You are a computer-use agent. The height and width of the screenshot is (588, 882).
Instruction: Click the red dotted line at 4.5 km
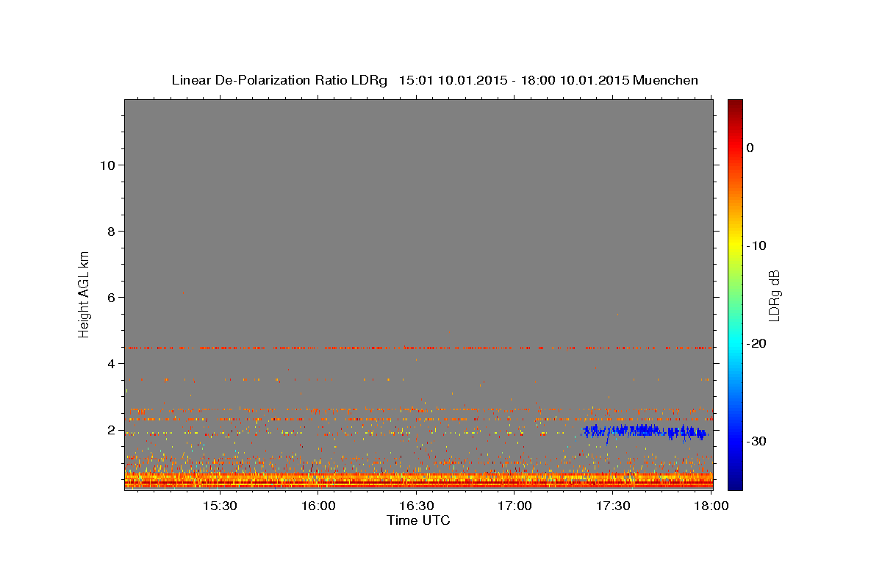pyautogui.click(x=418, y=348)
